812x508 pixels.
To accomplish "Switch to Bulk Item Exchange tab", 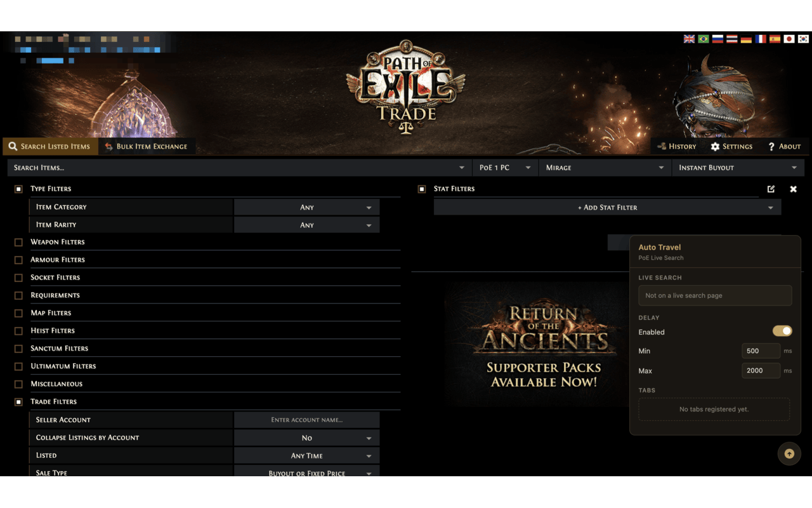I will pyautogui.click(x=147, y=147).
